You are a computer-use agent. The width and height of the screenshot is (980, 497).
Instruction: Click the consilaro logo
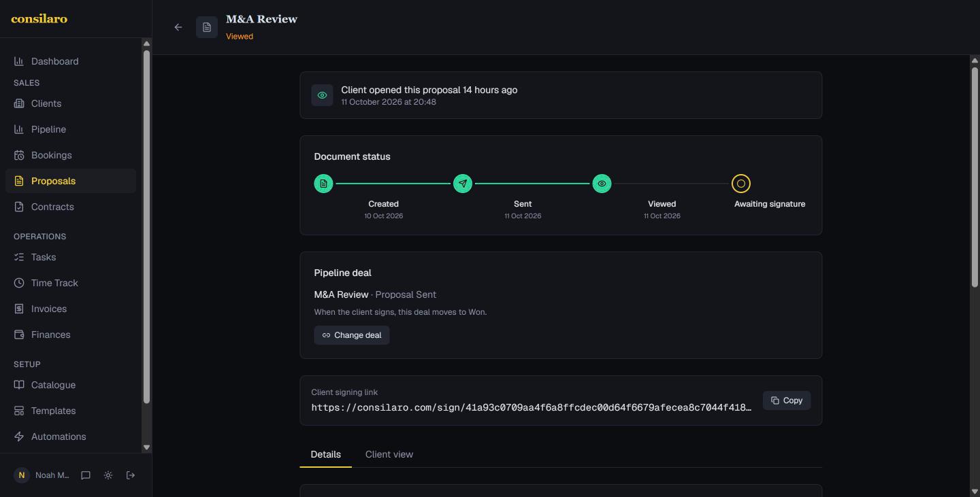tap(39, 19)
